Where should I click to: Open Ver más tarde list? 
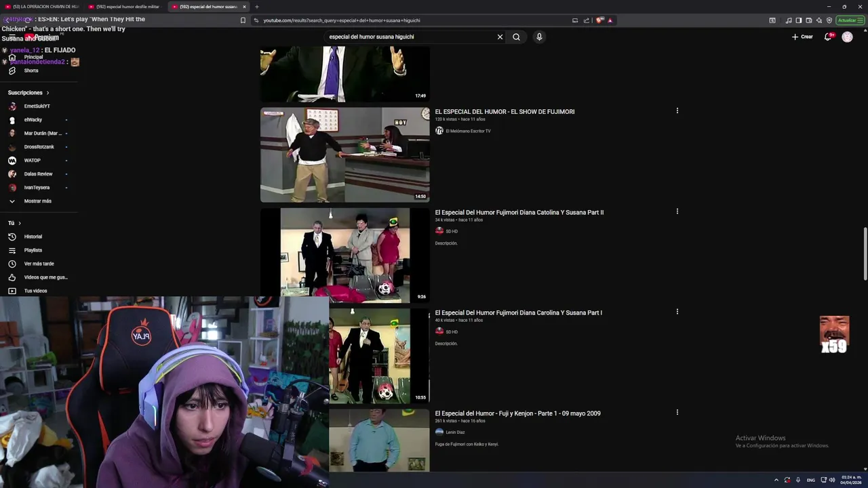tap(39, 264)
